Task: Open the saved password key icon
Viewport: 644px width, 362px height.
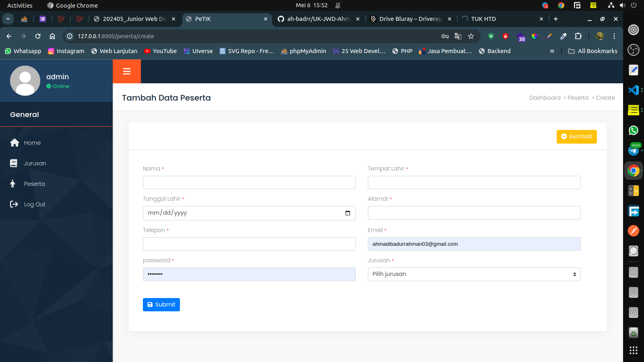Action: tap(445, 36)
